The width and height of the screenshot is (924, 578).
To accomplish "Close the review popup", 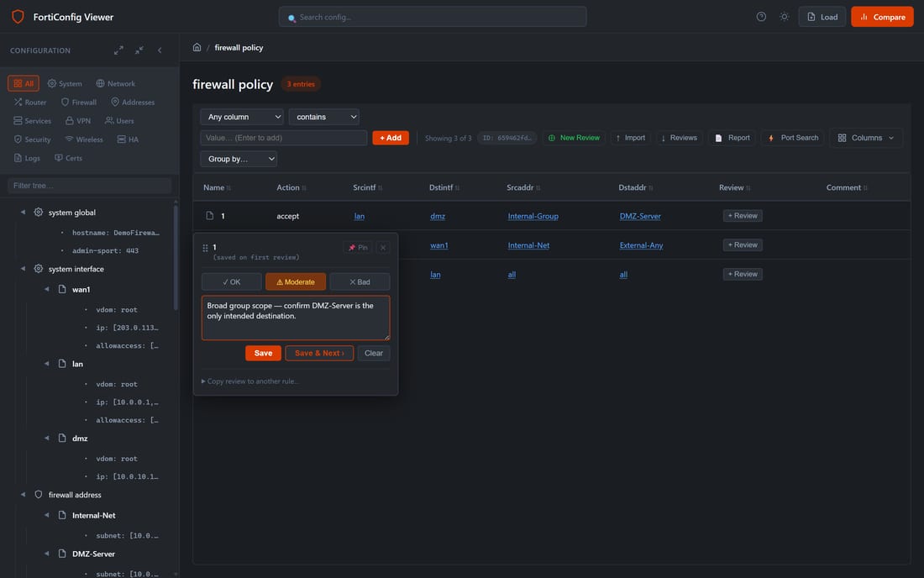I will tap(383, 248).
